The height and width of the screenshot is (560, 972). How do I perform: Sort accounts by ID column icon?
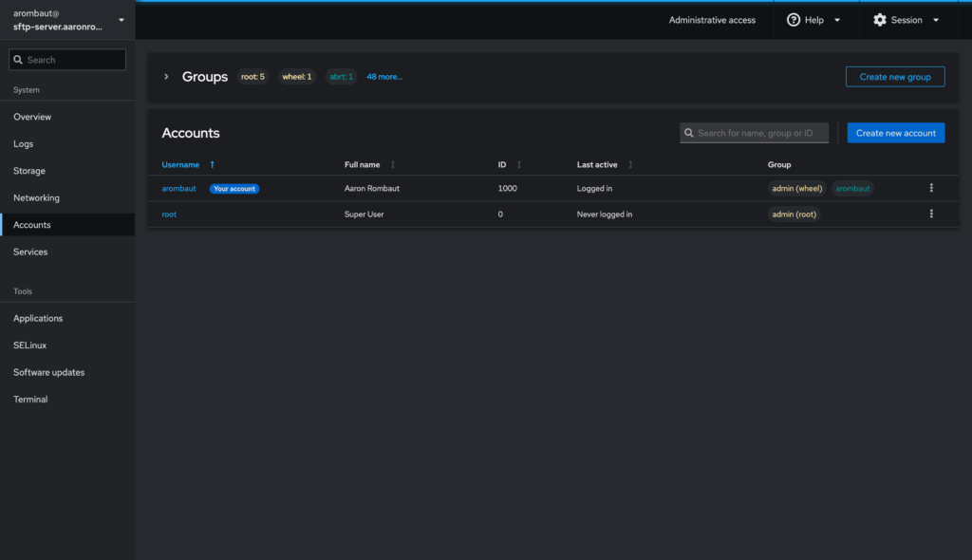(x=519, y=165)
